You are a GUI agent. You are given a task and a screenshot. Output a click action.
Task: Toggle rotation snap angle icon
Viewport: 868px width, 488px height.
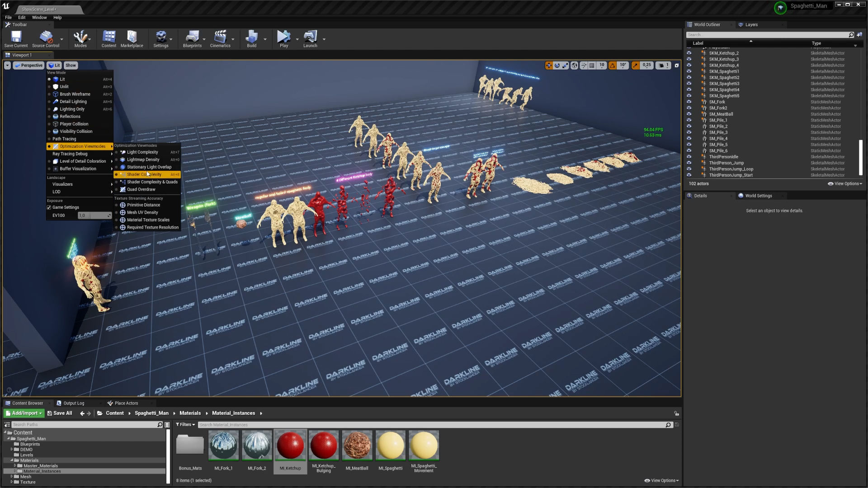(x=613, y=66)
